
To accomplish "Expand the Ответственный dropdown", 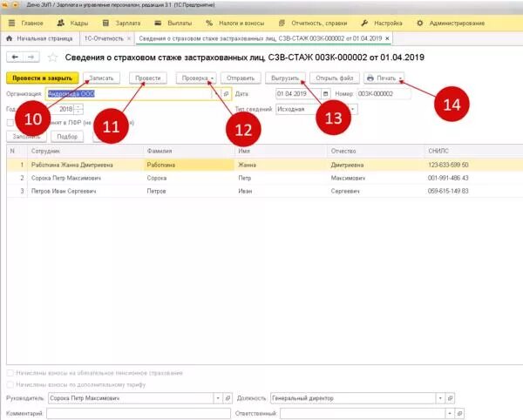I will [450, 414].
